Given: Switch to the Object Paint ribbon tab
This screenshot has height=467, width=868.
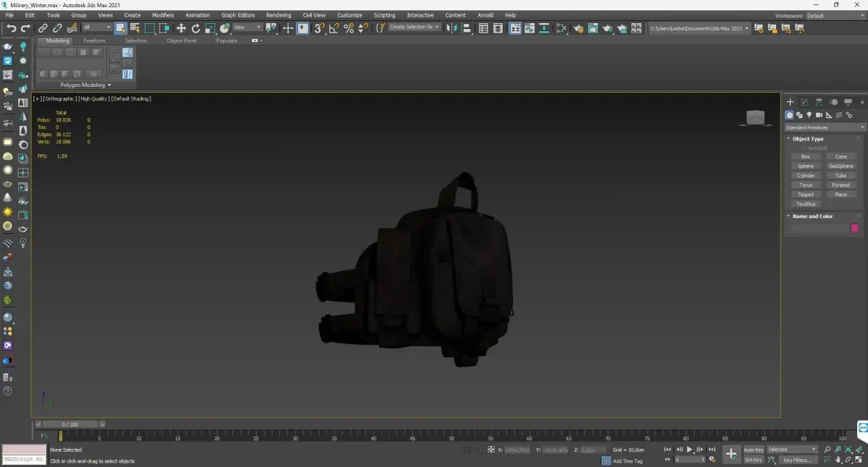Looking at the screenshot, I should click(x=182, y=41).
